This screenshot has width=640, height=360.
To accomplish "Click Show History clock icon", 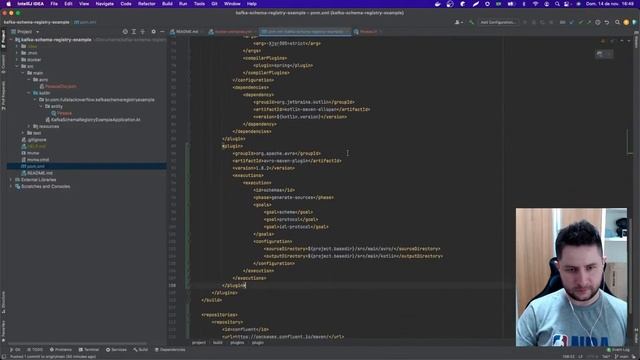I will coord(598,22).
